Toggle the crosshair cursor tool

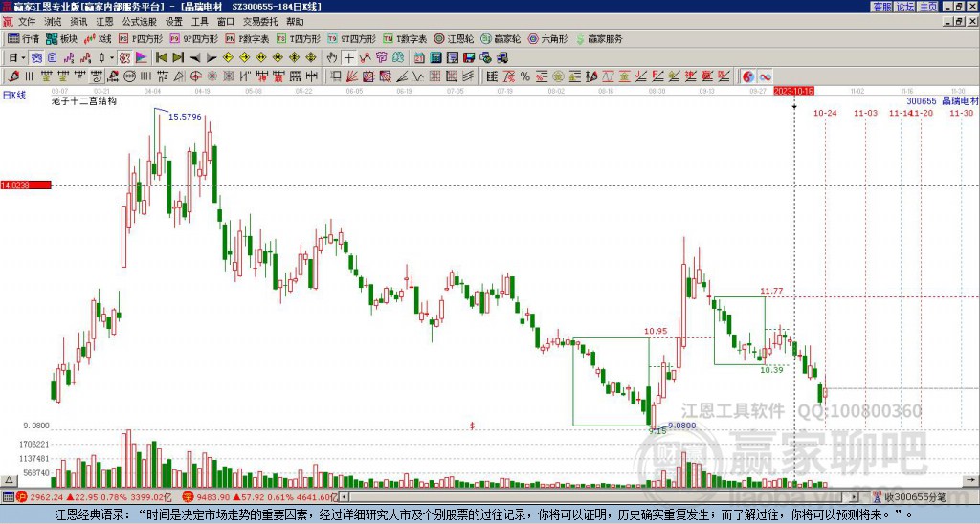(348, 58)
